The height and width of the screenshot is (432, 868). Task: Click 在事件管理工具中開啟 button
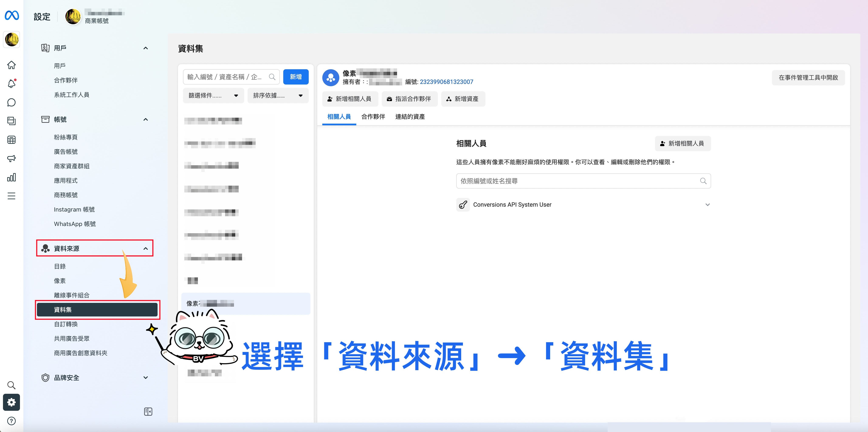[808, 78]
